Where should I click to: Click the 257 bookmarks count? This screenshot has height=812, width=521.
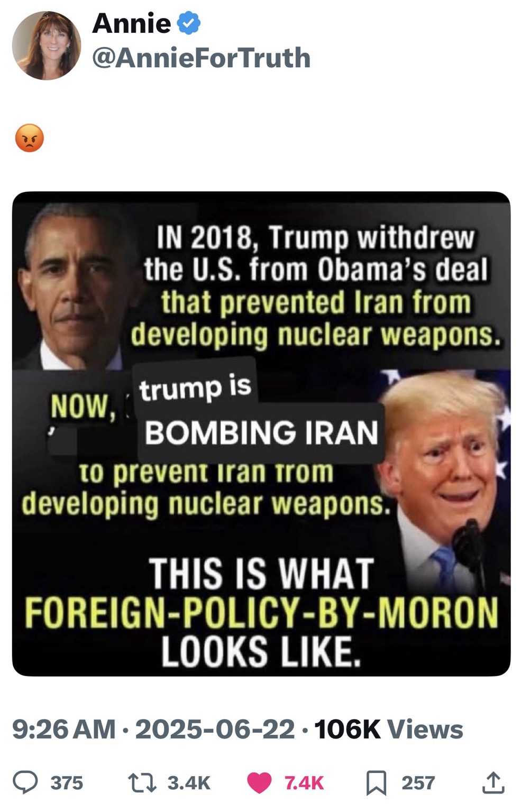tap(418, 783)
